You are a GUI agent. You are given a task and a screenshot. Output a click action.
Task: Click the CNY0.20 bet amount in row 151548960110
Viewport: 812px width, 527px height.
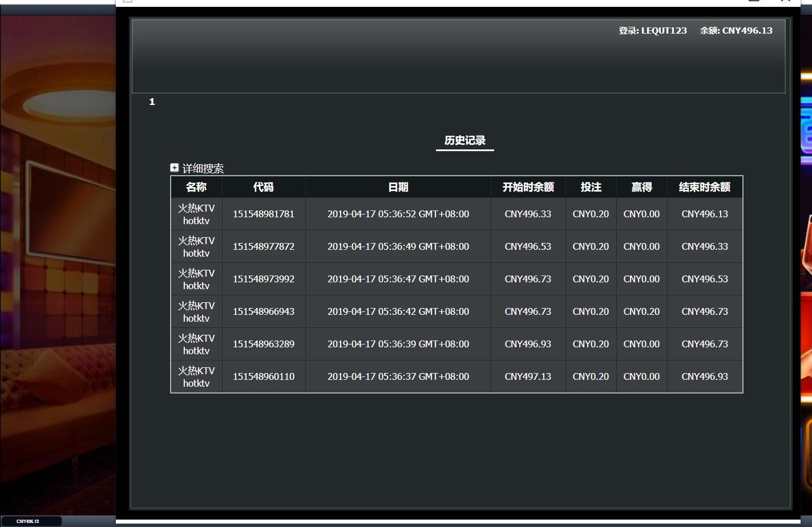click(x=591, y=376)
